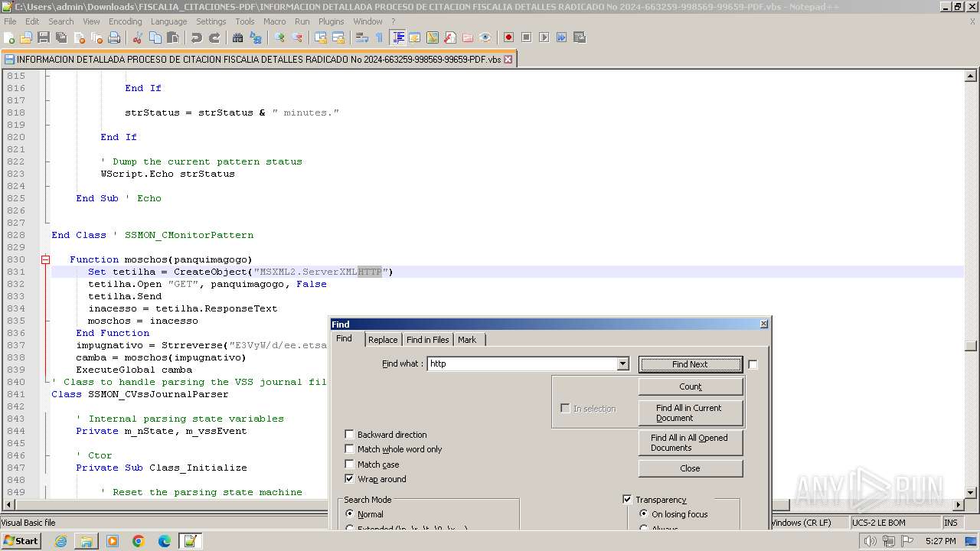Screen dimensions: 980x551
Task: Click the Find Next button
Action: click(690, 364)
